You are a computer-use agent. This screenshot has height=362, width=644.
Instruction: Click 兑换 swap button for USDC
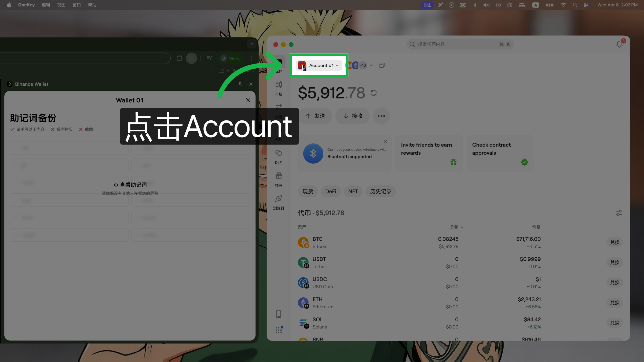tap(614, 283)
